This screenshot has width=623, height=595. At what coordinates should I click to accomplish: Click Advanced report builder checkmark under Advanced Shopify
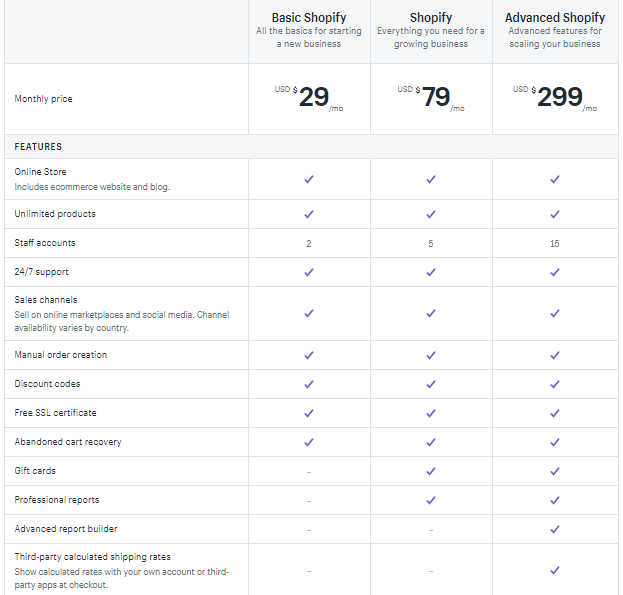554,529
